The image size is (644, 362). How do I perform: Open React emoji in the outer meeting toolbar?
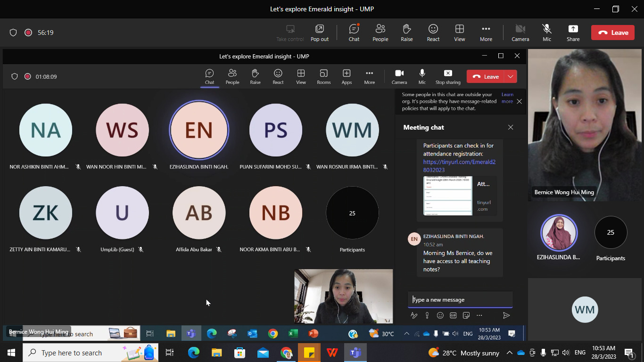[x=433, y=33]
